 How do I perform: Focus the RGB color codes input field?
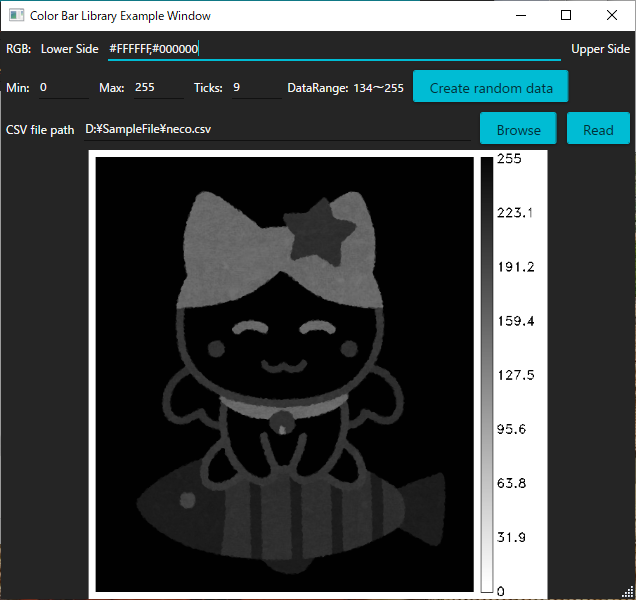tap(334, 49)
